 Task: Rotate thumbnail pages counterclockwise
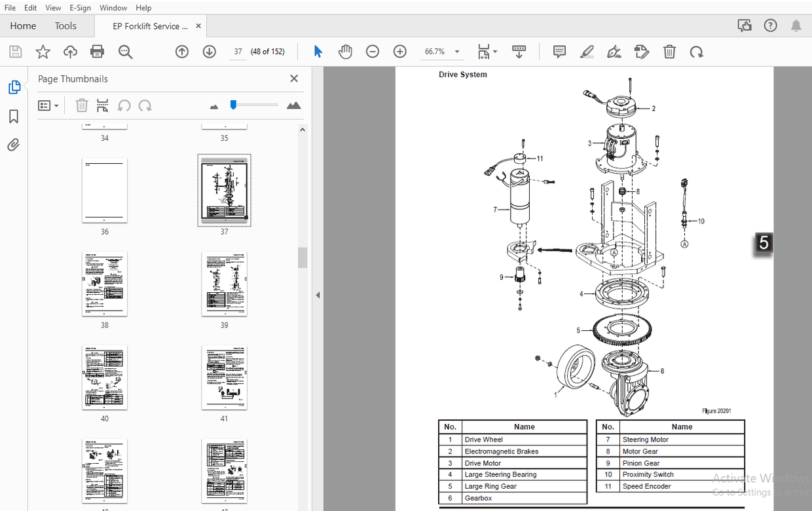[x=124, y=105]
